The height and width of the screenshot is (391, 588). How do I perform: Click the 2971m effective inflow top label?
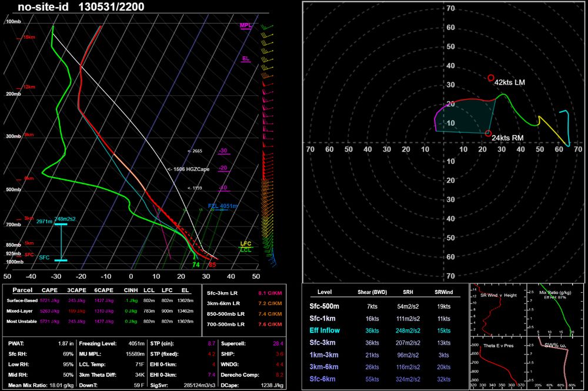(44, 222)
